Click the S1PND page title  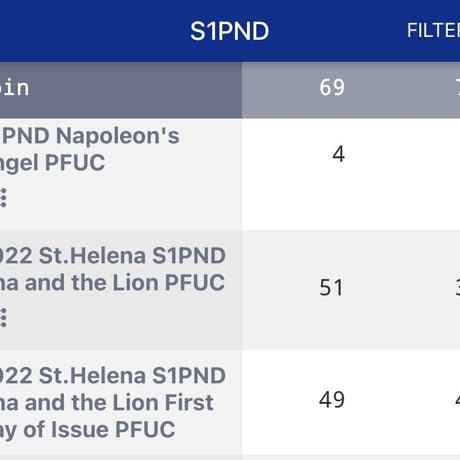click(x=229, y=31)
